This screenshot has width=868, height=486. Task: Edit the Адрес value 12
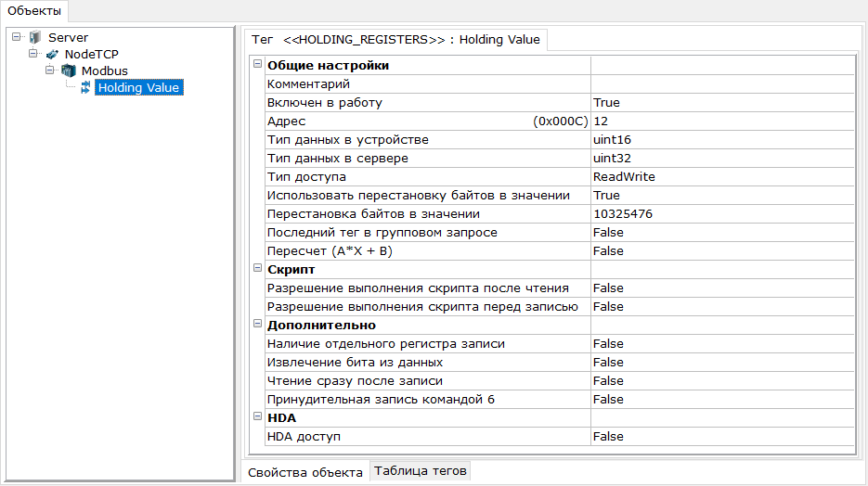pos(722,121)
